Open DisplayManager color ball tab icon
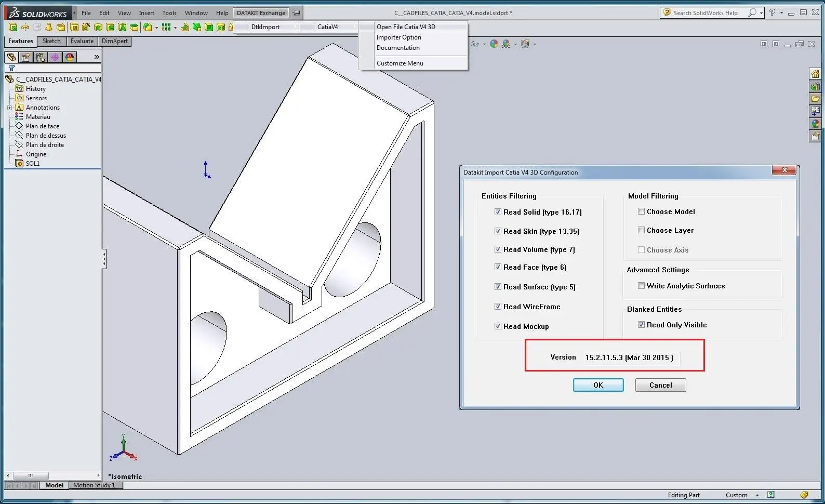 tap(70, 57)
